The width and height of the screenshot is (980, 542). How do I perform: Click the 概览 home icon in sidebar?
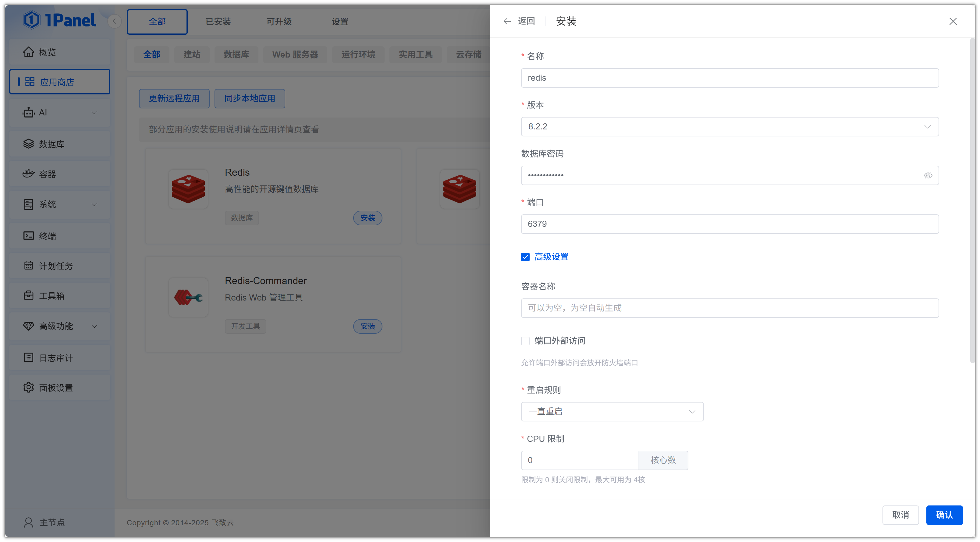click(x=29, y=52)
